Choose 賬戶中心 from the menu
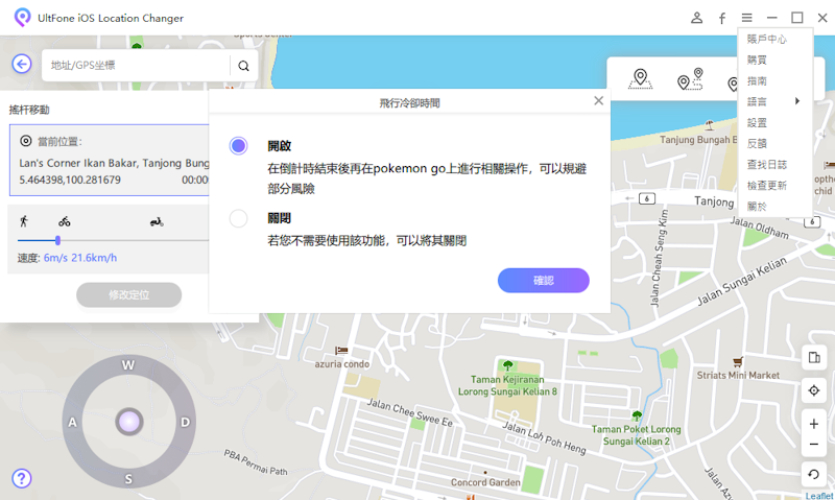This screenshot has width=835, height=500. click(767, 39)
